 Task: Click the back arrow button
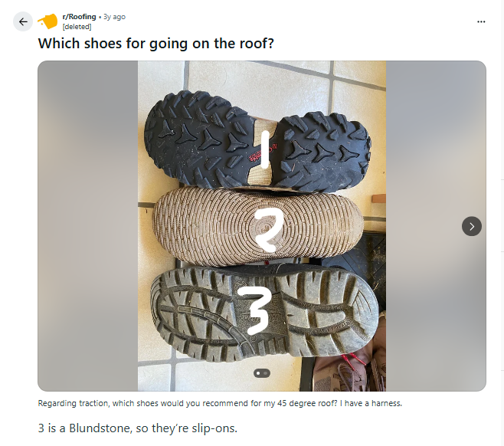(23, 21)
